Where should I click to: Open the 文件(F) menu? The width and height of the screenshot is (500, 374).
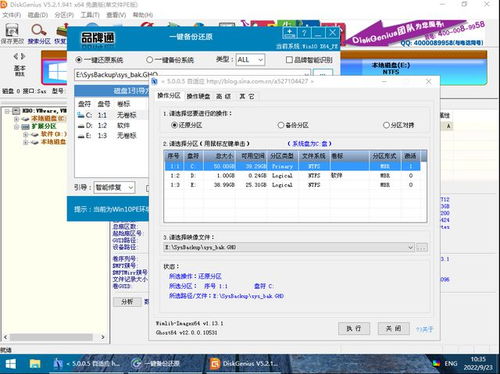pos(12,15)
